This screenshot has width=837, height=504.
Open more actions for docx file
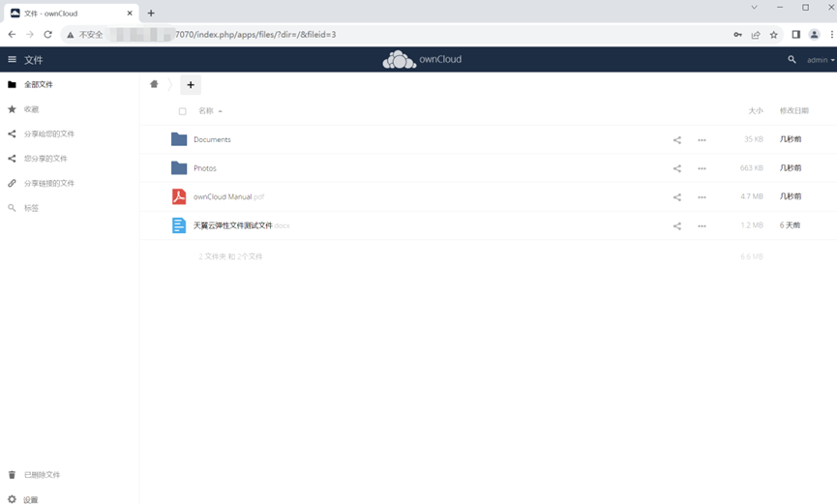pos(702,225)
